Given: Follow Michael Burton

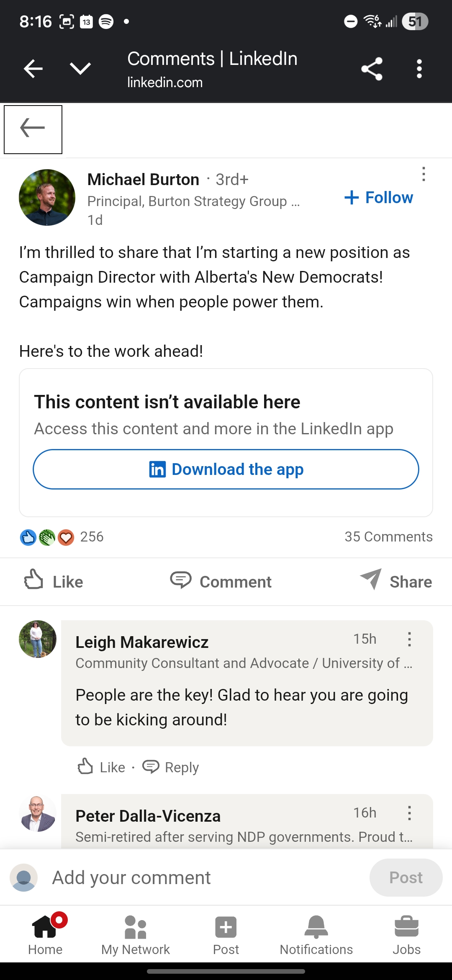Looking at the screenshot, I should (x=379, y=198).
